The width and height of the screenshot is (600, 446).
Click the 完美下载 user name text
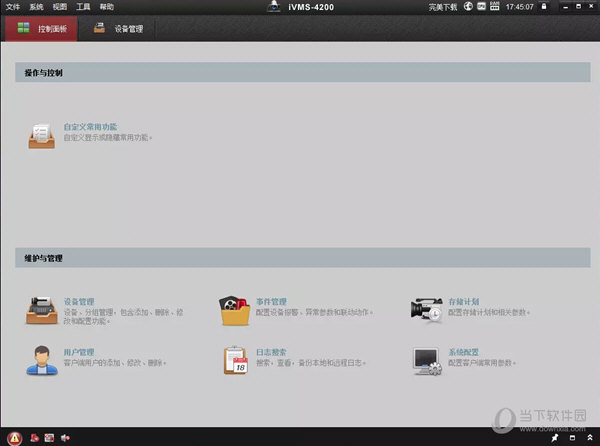[x=443, y=7]
